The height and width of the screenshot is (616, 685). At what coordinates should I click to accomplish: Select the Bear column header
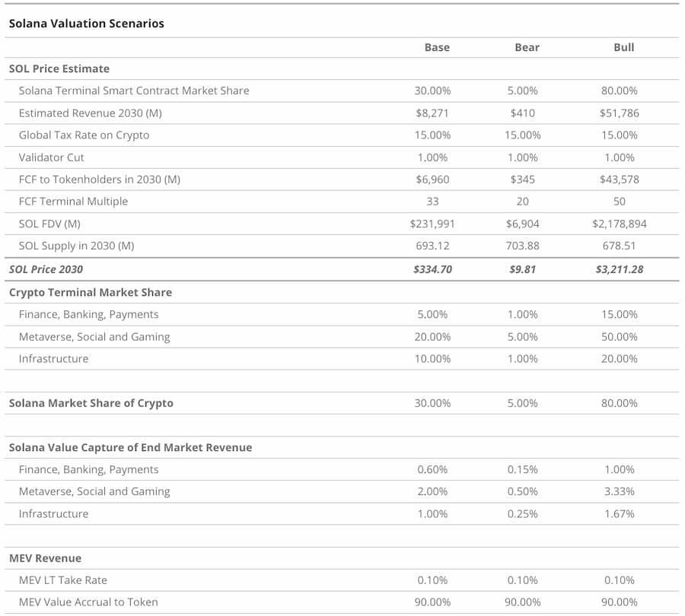click(527, 47)
